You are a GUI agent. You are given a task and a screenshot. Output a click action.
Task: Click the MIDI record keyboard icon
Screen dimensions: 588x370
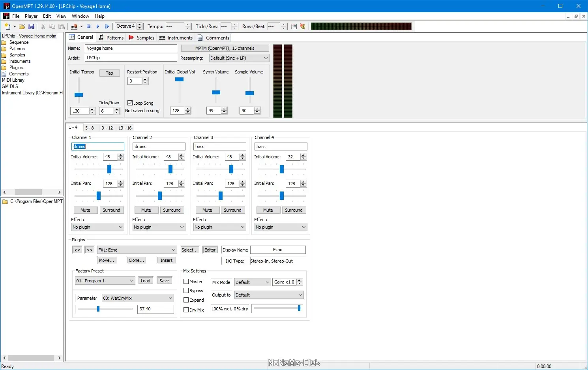coord(74,26)
